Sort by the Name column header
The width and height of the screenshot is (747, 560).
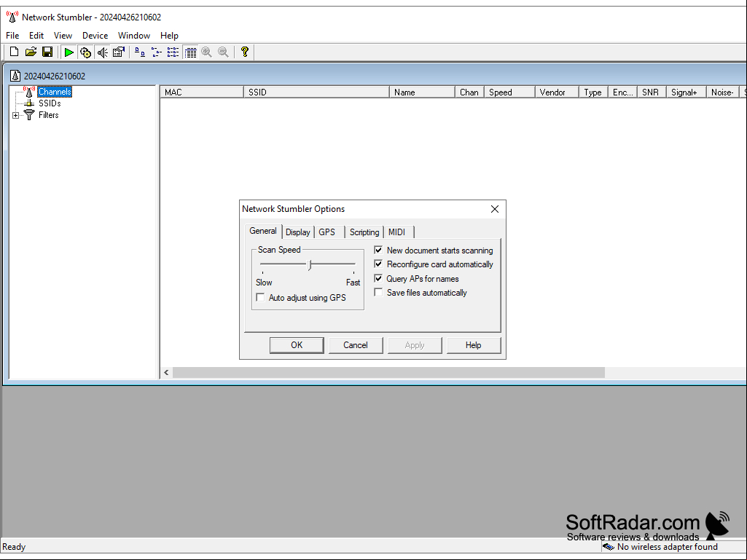pos(423,92)
